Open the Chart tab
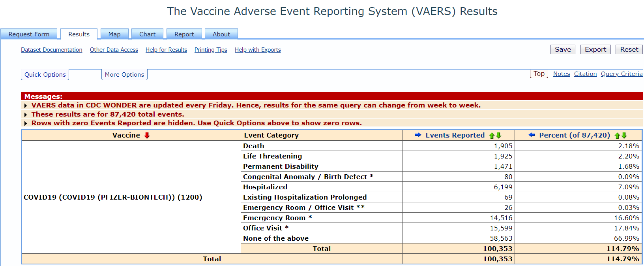Screen dimensions: 644x266 (147, 34)
